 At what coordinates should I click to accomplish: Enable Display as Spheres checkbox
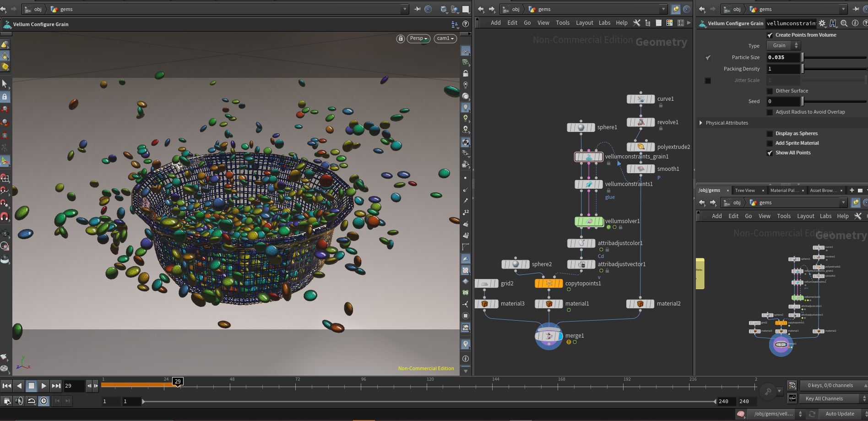770,133
